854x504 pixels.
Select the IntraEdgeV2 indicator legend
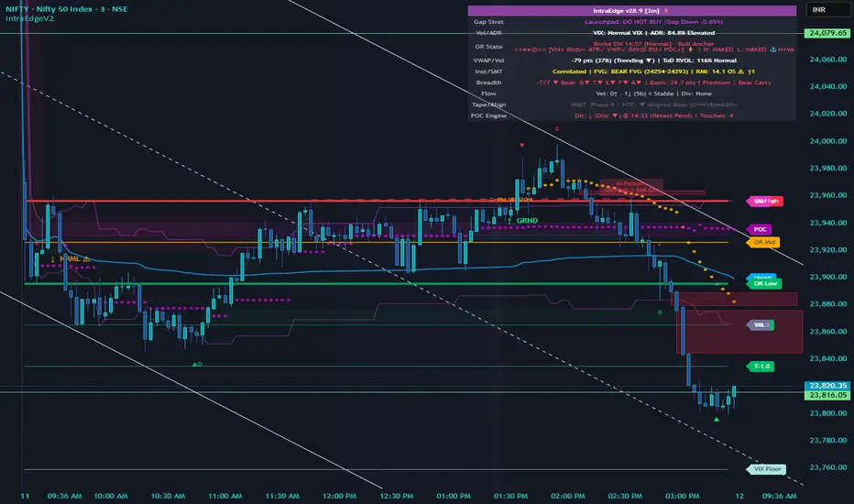click(29, 18)
